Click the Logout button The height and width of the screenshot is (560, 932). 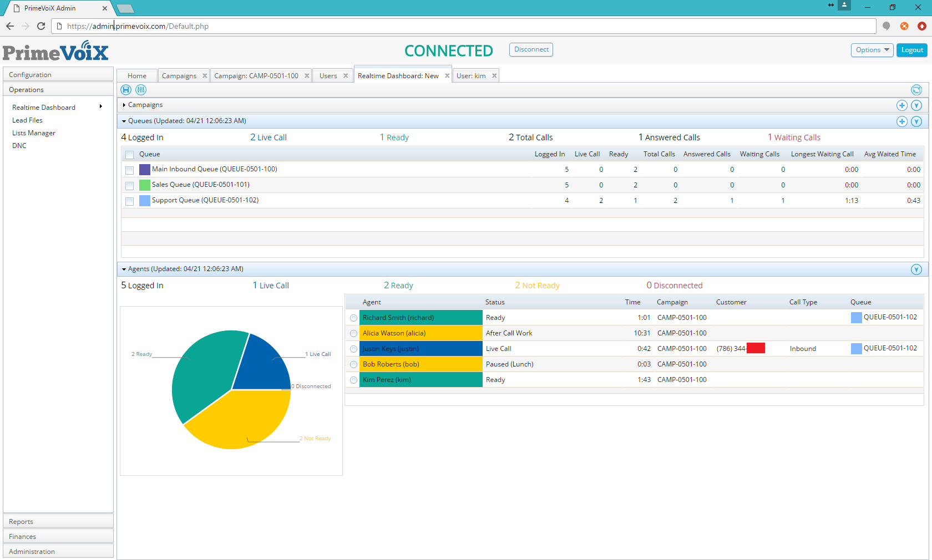click(x=912, y=50)
